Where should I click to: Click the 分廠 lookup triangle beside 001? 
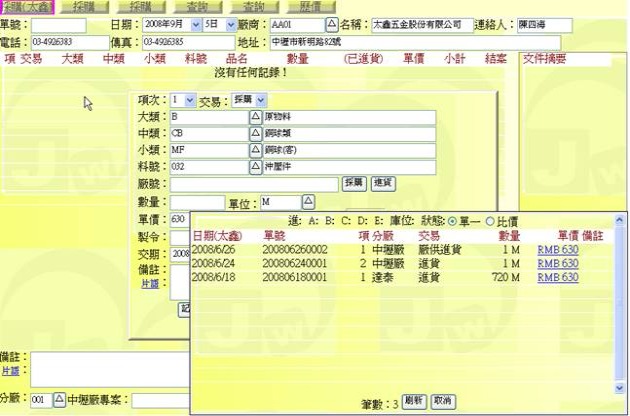coord(57,400)
